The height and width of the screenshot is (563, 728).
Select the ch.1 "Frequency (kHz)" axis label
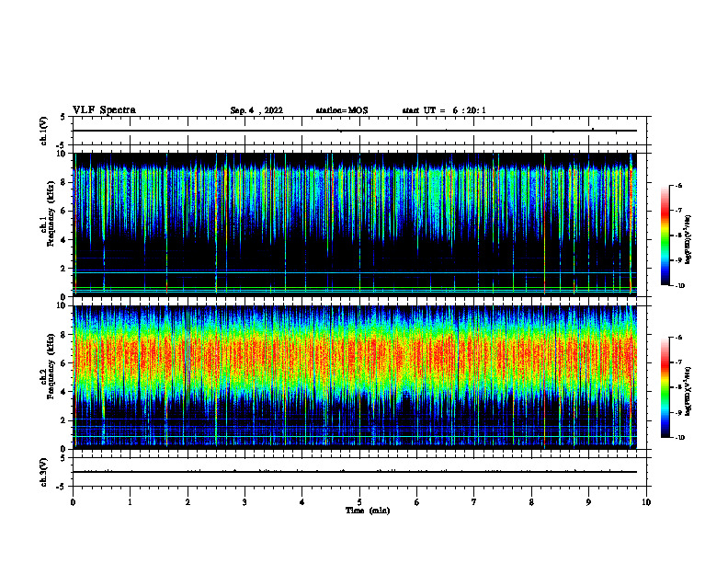coord(51,213)
